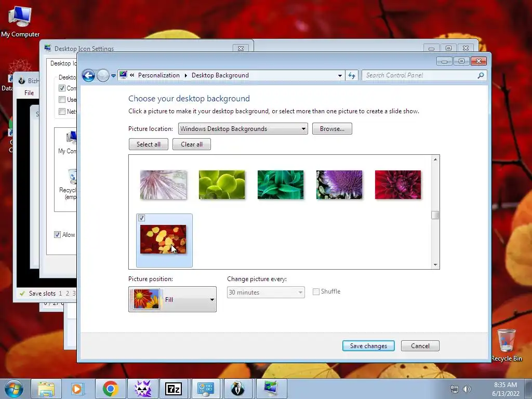Click the Back arrow navigation button
The image size is (532, 399).
tap(88, 75)
